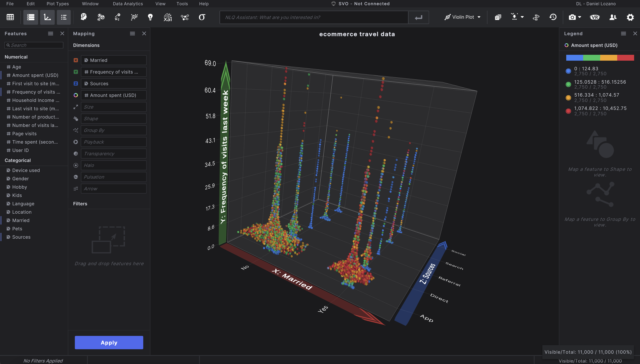The width and height of the screenshot is (640, 364).
Task: Click the blue color swatch in the Legend
Action: point(574,58)
